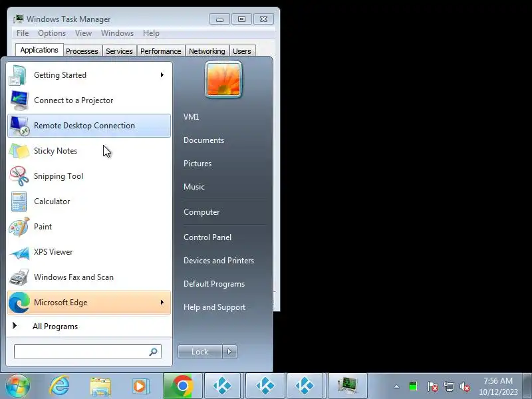Switch to the Performance tab

pyautogui.click(x=161, y=51)
